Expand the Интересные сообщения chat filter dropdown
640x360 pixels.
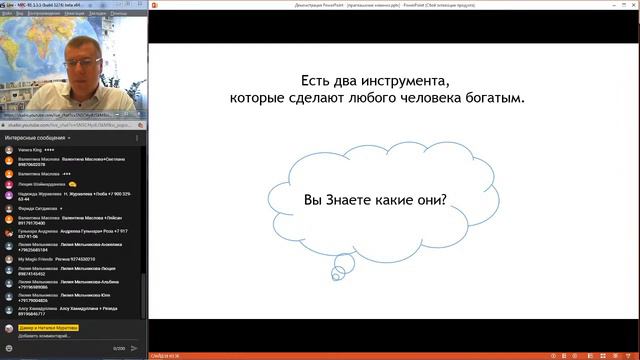38,138
